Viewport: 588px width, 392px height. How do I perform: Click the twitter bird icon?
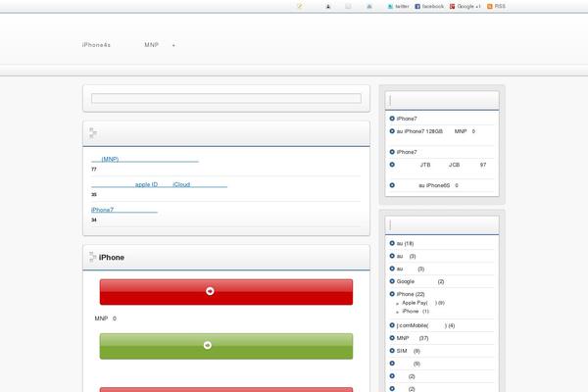click(390, 7)
